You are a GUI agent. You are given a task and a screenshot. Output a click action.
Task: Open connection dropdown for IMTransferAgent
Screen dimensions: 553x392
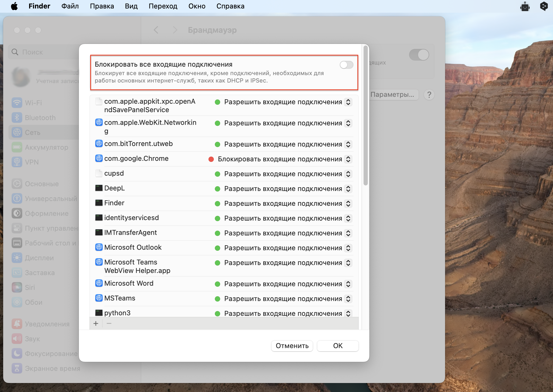(x=348, y=233)
